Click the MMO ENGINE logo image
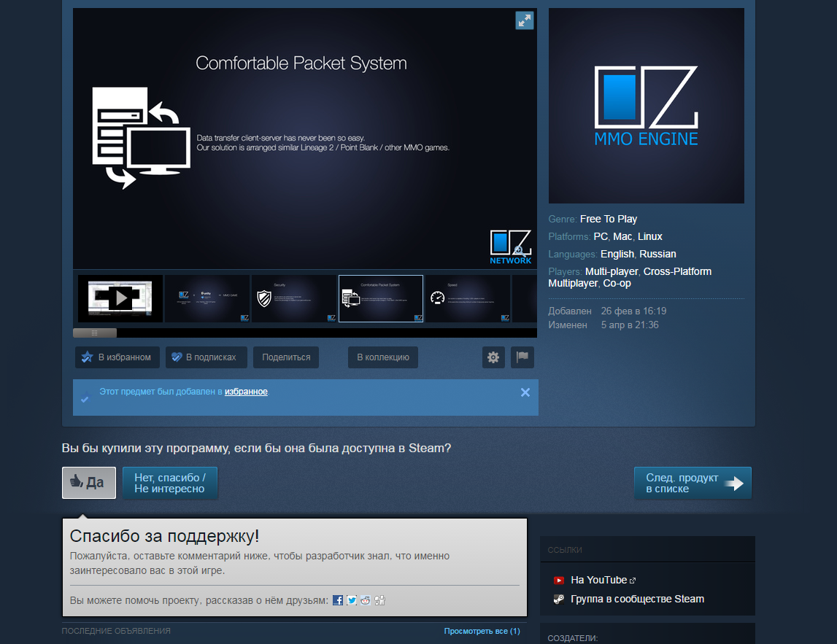 click(647, 106)
